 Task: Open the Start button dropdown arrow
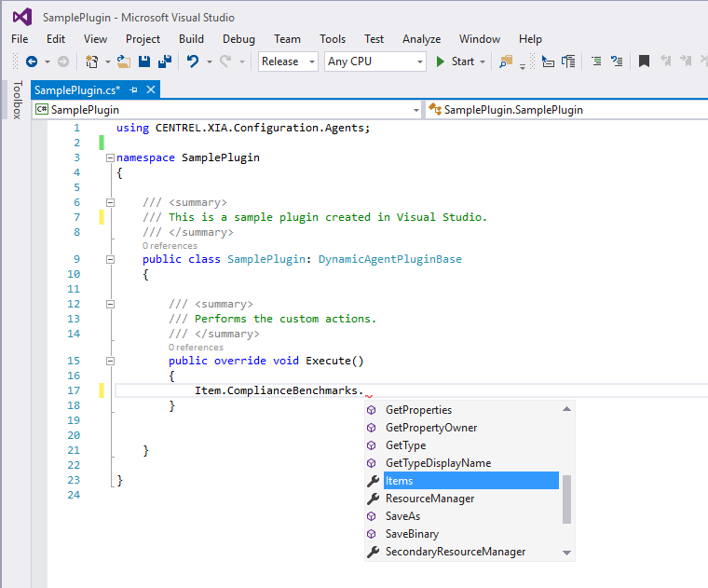pos(483,62)
